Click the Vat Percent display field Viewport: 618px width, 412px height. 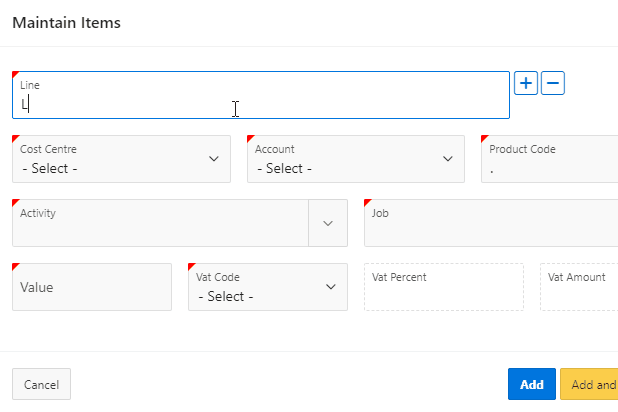tap(444, 287)
